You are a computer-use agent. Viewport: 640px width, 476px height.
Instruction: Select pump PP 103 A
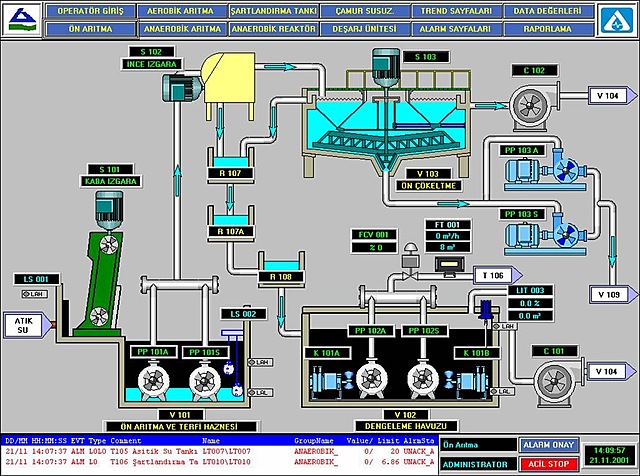(545, 171)
